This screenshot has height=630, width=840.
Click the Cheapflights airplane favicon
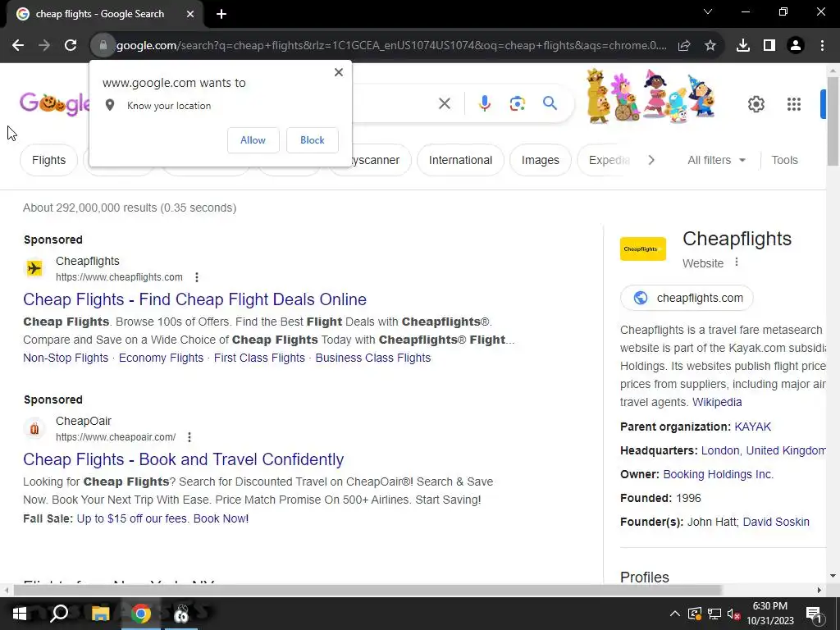click(34, 268)
